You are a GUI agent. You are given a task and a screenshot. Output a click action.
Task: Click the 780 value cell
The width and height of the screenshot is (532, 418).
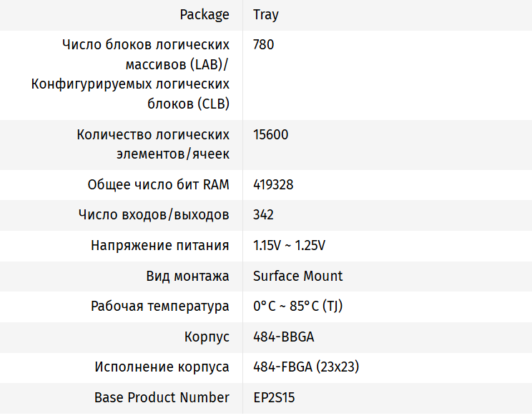click(264, 44)
